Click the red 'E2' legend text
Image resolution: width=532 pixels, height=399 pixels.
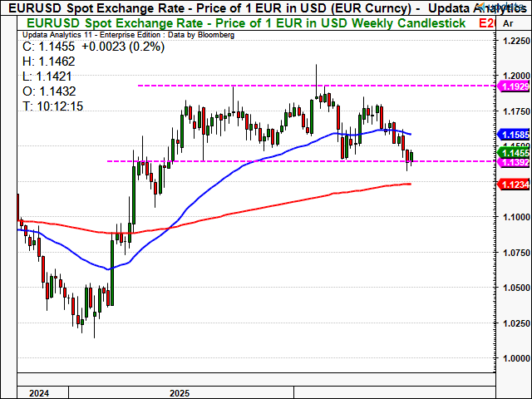coord(487,23)
